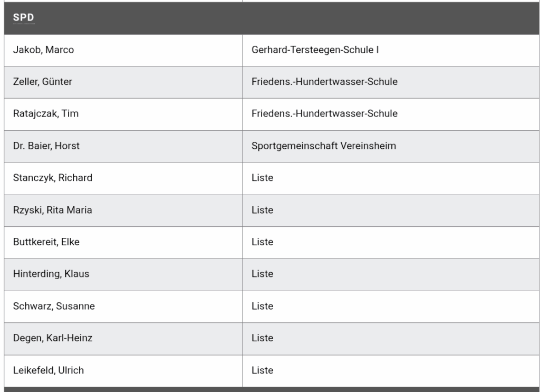540x392 pixels.
Task: Select the Hinterding, Klaus entry
Action: 51,274
